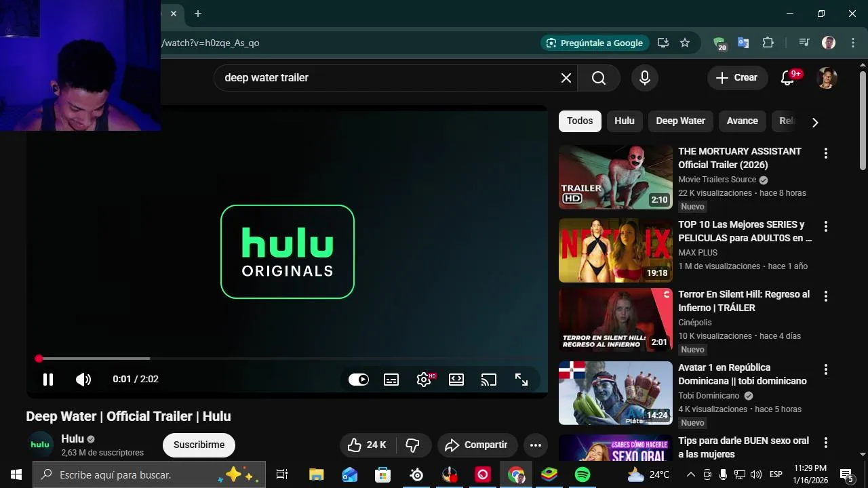Run the search with magnifier button
Image resolution: width=868 pixels, height=488 pixels.
(x=599, y=78)
